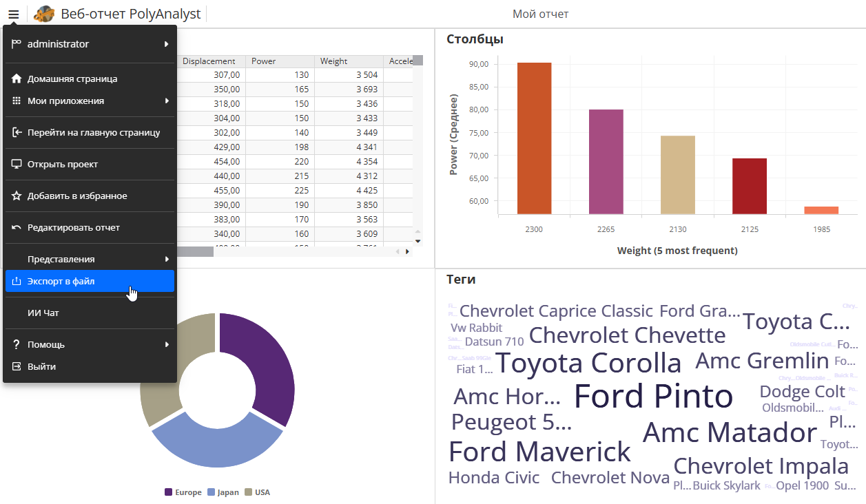Screen dimensions: 866x504
Task: Click the bar for weight 2300
Action: point(534,138)
